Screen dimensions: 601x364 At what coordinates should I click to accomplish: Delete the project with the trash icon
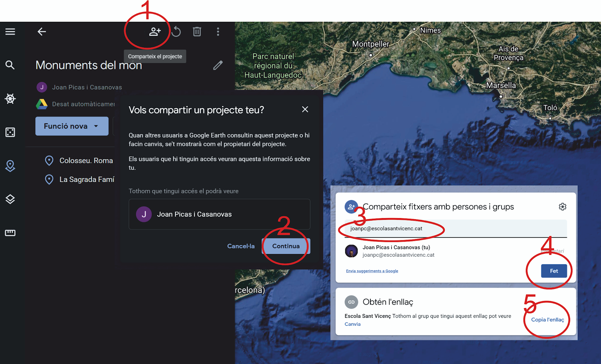coord(197,32)
